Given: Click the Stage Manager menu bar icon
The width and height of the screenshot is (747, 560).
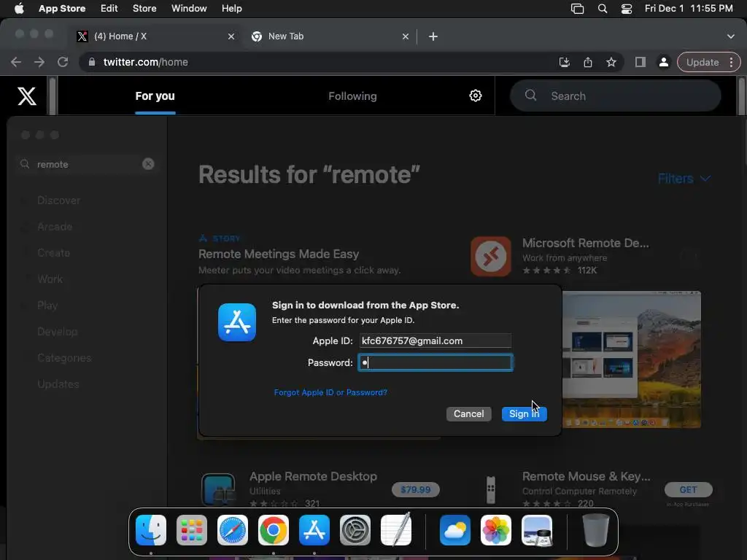Looking at the screenshot, I should click(578, 9).
